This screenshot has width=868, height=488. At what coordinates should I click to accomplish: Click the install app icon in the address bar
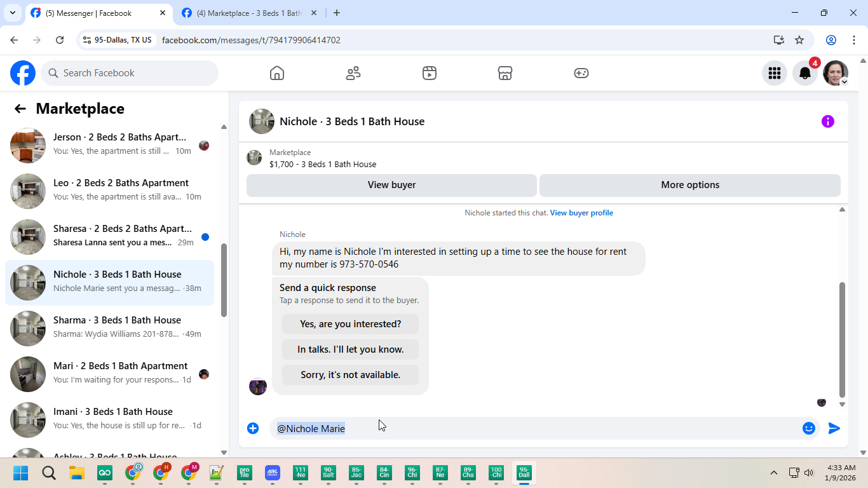coord(779,40)
